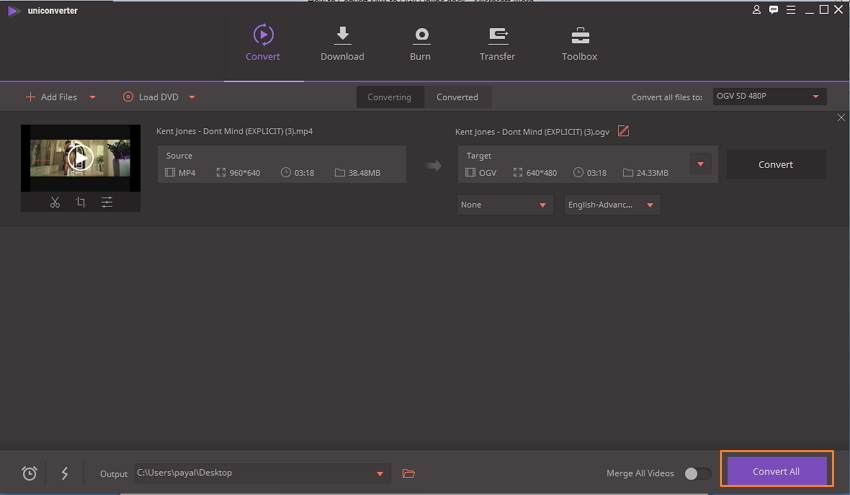Image resolution: width=850 pixels, height=495 pixels.
Task: Switch to the Burn tab
Action: pyautogui.click(x=420, y=43)
